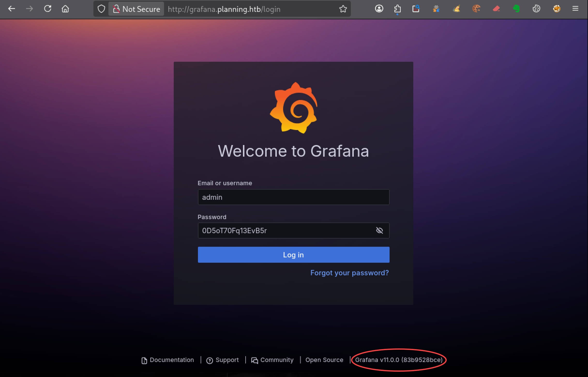The width and height of the screenshot is (588, 377).
Task: Click the Email or username label
Action: point(225,183)
